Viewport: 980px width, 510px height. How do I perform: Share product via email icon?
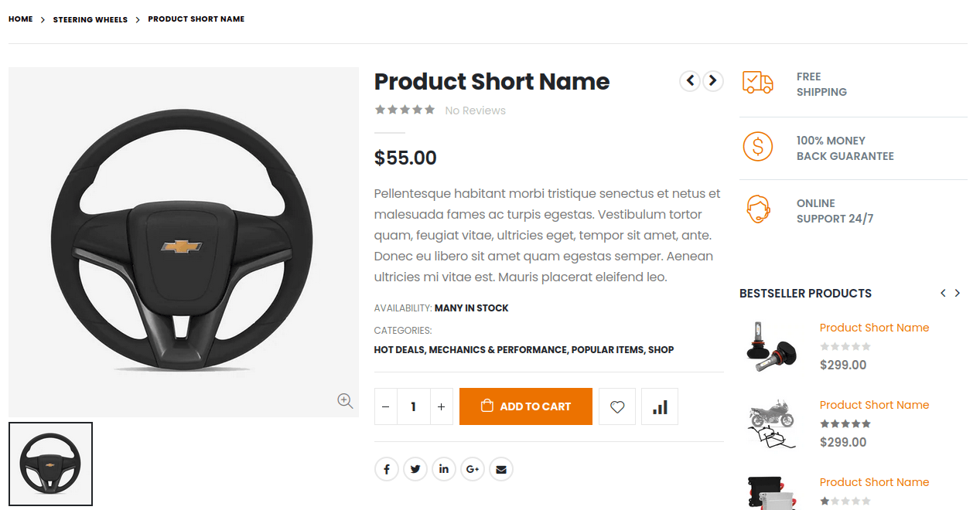[x=501, y=469]
